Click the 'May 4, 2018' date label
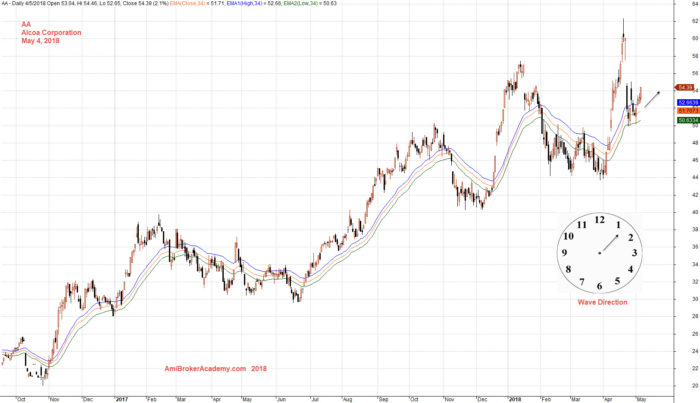700x403 pixels. pos(40,41)
